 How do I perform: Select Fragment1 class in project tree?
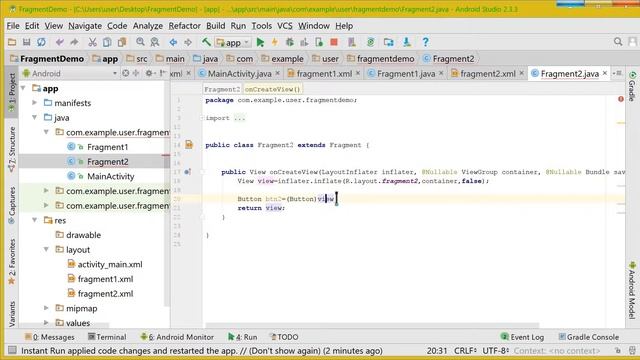pyautogui.click(x=107, y=147)
